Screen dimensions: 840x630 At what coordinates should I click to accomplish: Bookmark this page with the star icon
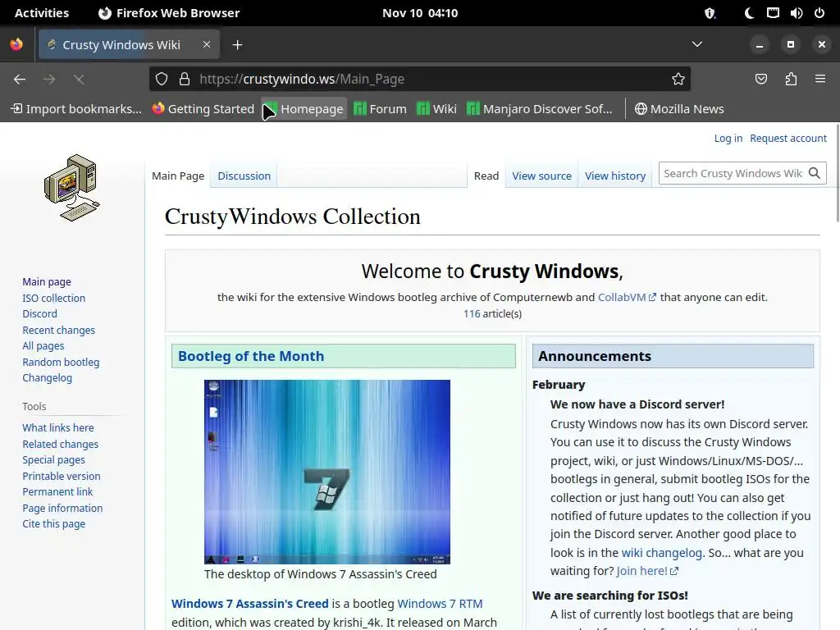coord(678,80)
